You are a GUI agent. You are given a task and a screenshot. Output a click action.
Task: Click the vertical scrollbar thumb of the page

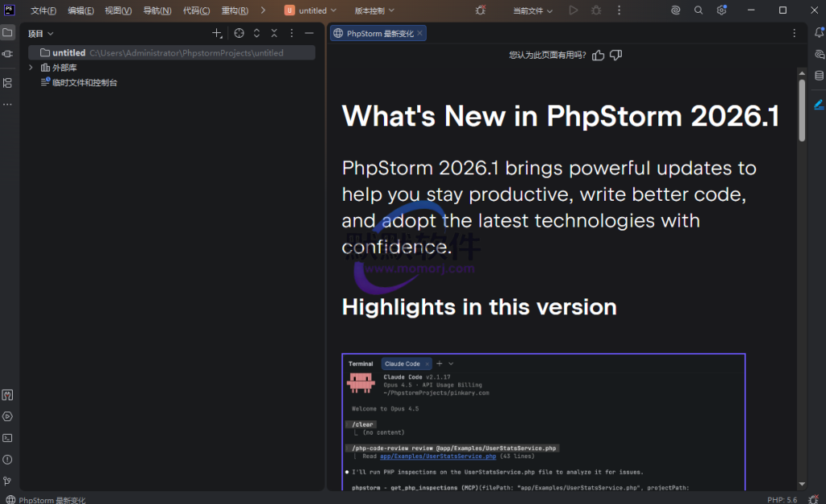pyautogui.click(x=802, y=110)
